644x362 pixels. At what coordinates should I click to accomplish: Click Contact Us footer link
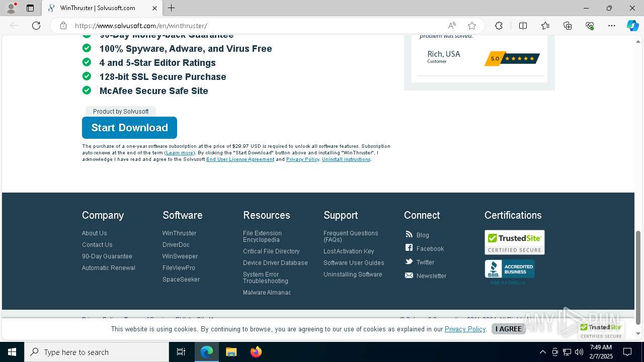(x=97, y=245)
